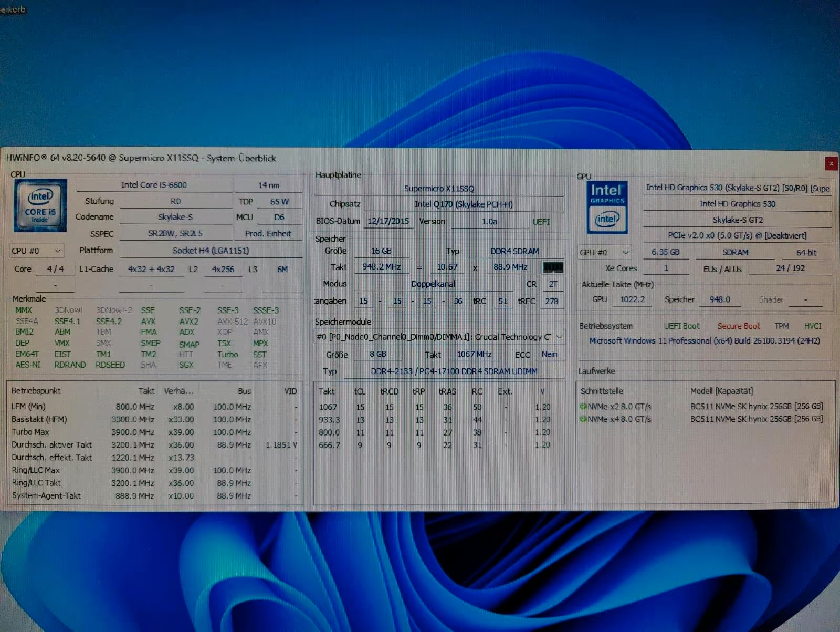Select the Turbo Max operating point row
This screenshot has height=632, width=840.
pyautogui.click(x=155, y=432)
